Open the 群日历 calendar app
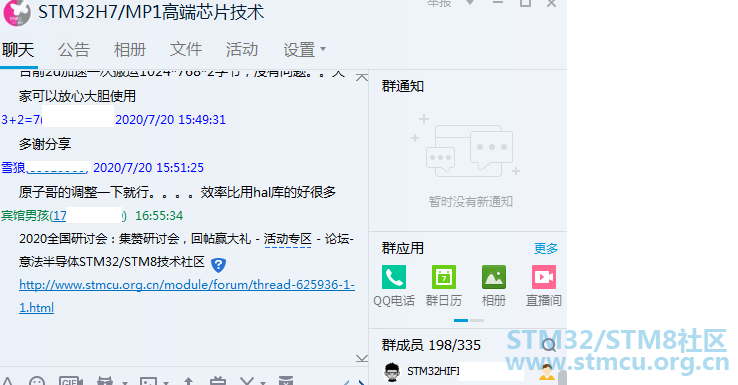Image resolution: width=738 pixels, height=385 pixels. click(444, 277)
